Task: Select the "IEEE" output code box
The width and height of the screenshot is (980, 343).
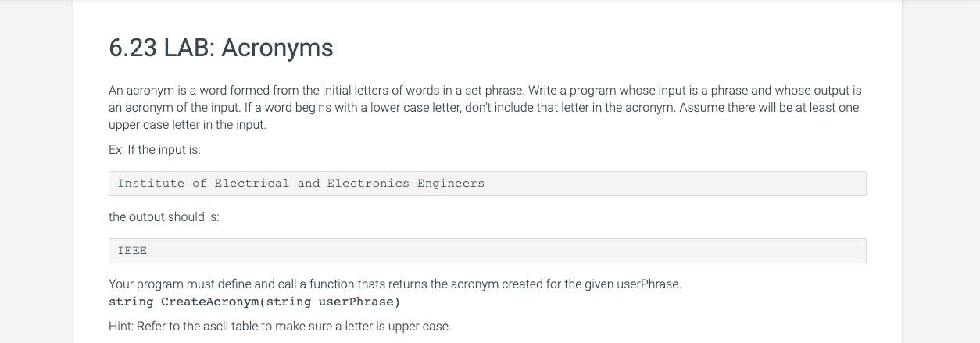Action: 487,251
